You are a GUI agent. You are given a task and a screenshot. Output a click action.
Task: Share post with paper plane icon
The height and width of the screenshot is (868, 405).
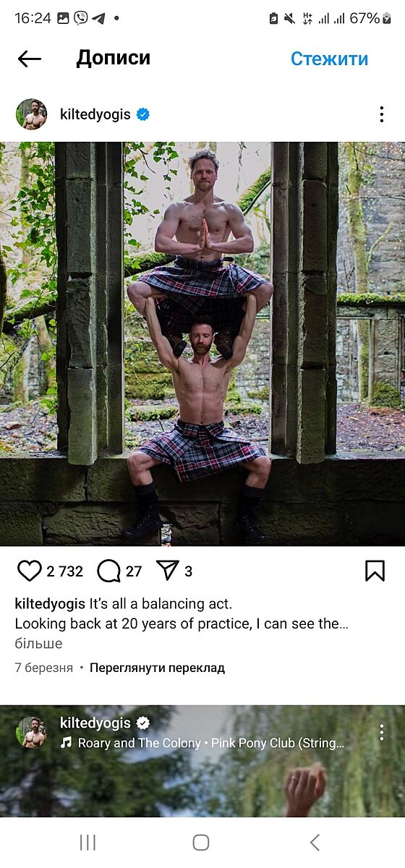coord(167,571)
